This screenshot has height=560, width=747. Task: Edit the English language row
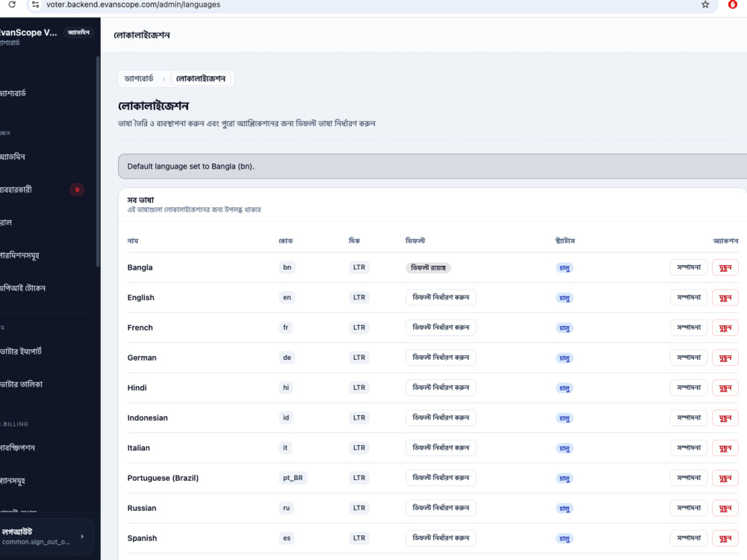pyautogui.click(x=689, y=298)
